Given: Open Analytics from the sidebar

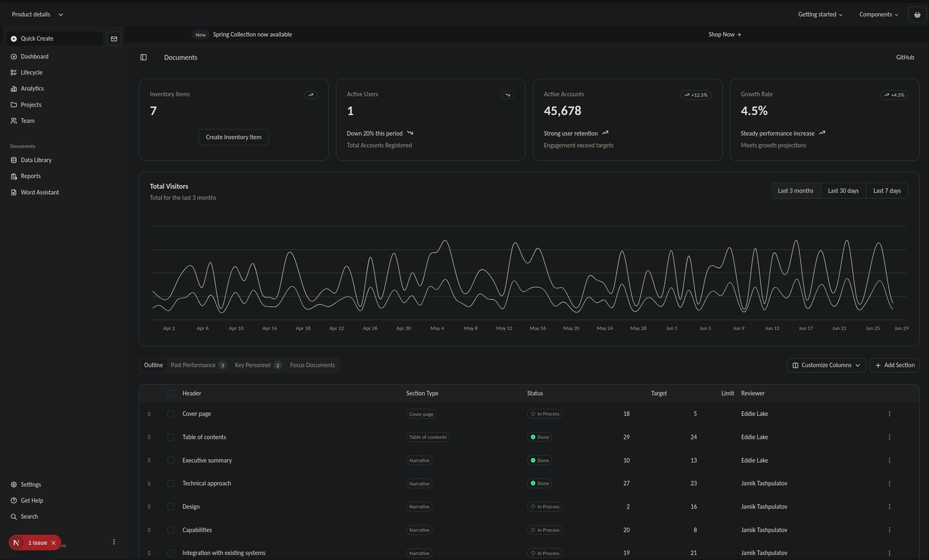Looking at the screenshot, I should (x=32, y=88).
